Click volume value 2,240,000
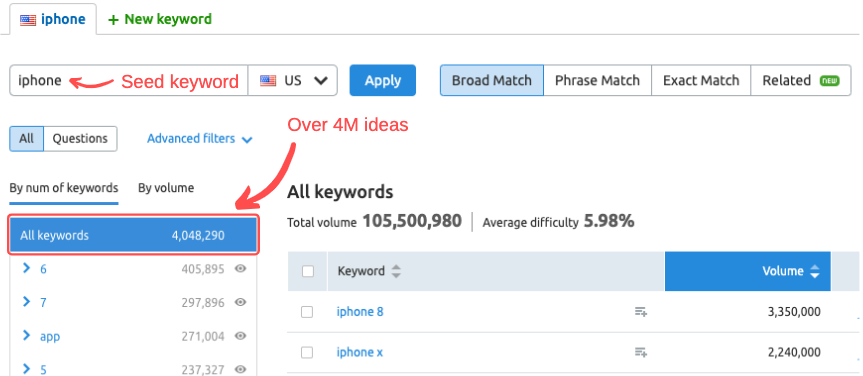 794,352
